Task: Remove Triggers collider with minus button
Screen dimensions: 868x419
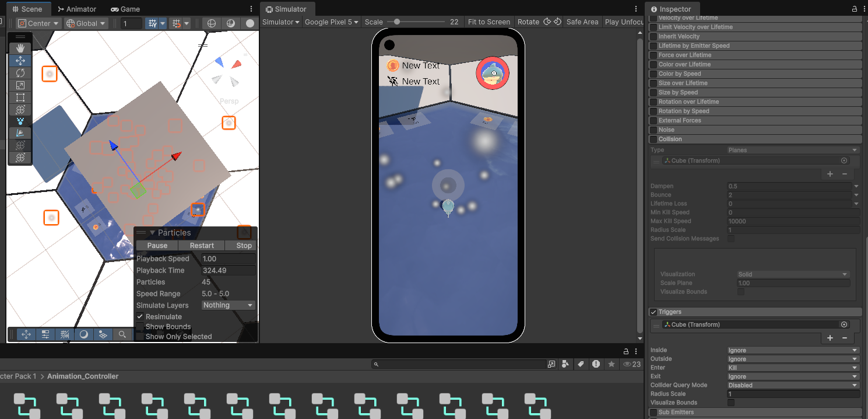Action: (845, 338)
